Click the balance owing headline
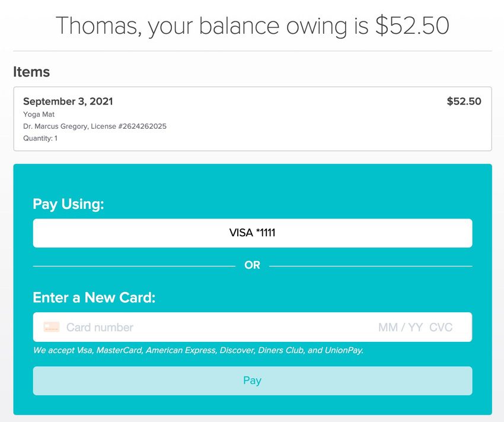The width and height of the screenshot is (504, 422). point(252,26)
